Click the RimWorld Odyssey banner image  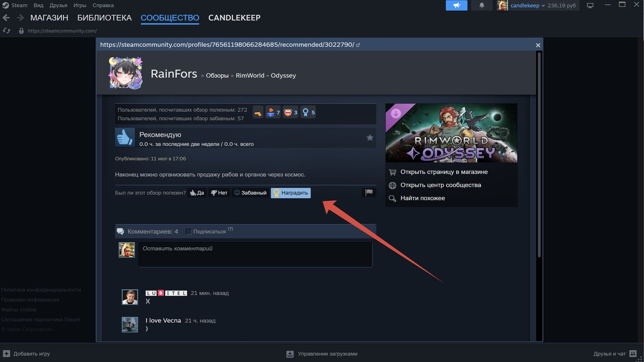point(451,133)
